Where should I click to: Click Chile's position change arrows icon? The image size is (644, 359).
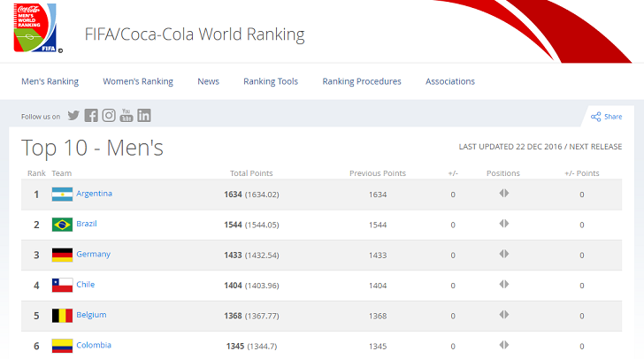click(x=504, y=284)
